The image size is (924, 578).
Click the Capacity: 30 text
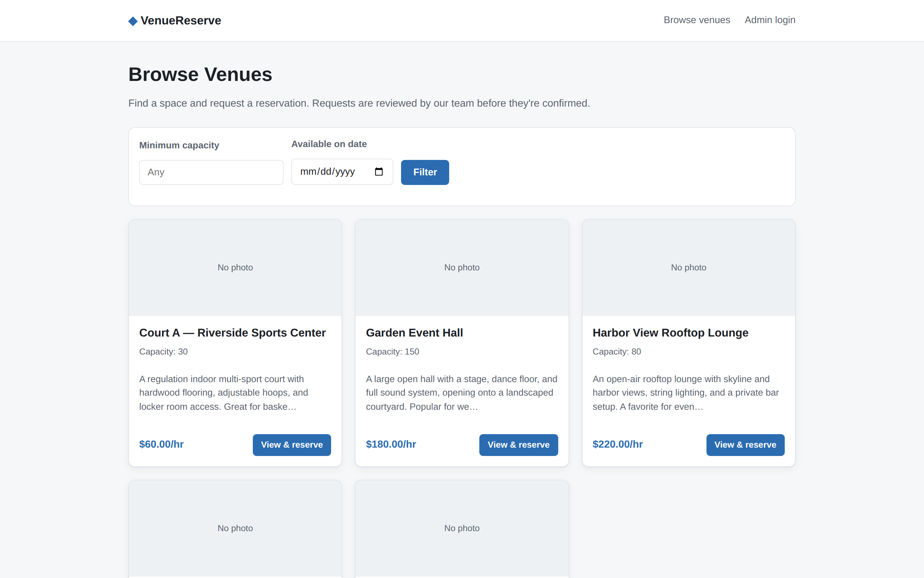(x=163, y=352)
